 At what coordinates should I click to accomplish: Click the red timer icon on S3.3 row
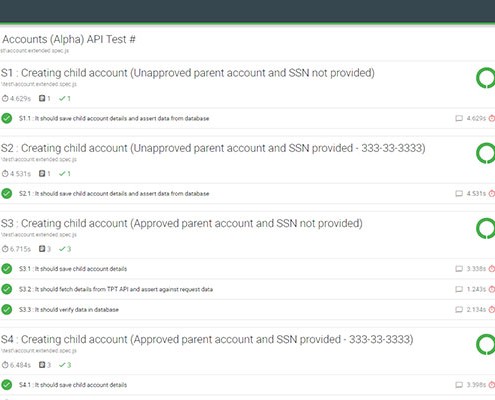coord(492,310)
